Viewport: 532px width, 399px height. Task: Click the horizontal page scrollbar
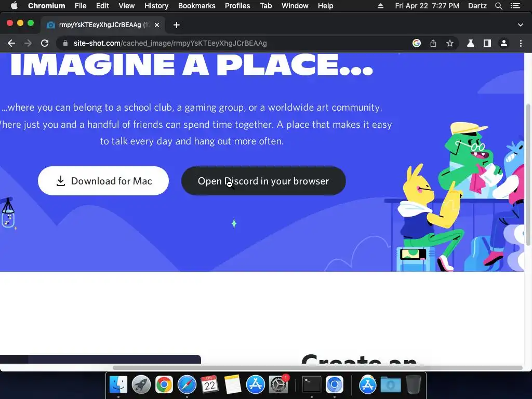pos(317,367)
